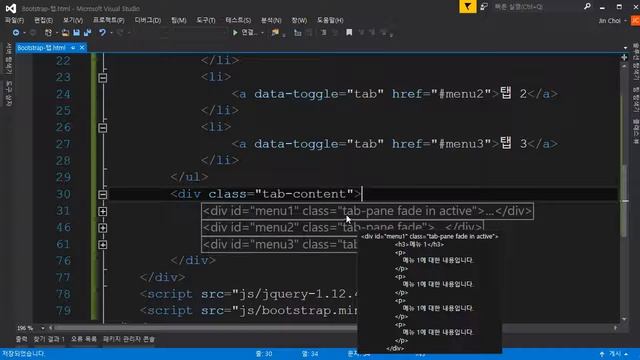Click the 줄: 30 line indicator in status bar
Image resolution: width=640 pixels, height=360 pixels.
click(x=264, y=354)
